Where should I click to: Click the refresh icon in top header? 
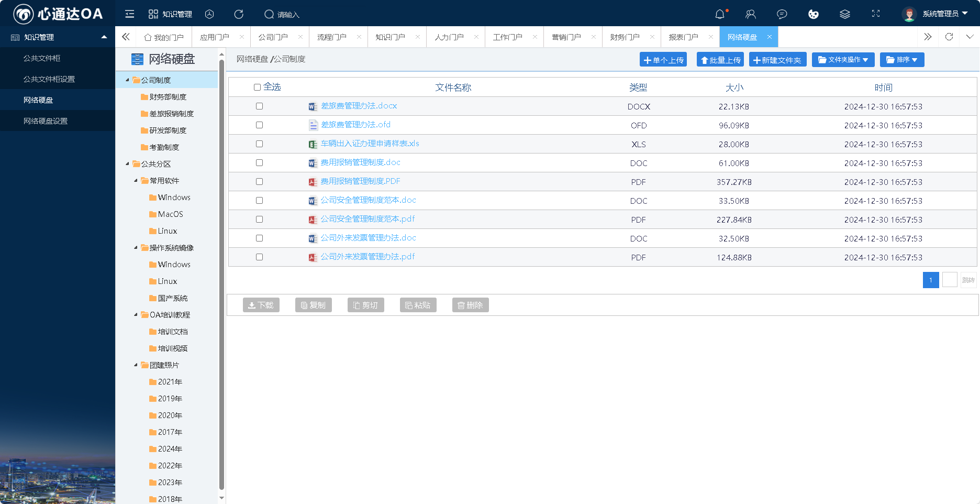pyautogui.click(x=239, y=14)
